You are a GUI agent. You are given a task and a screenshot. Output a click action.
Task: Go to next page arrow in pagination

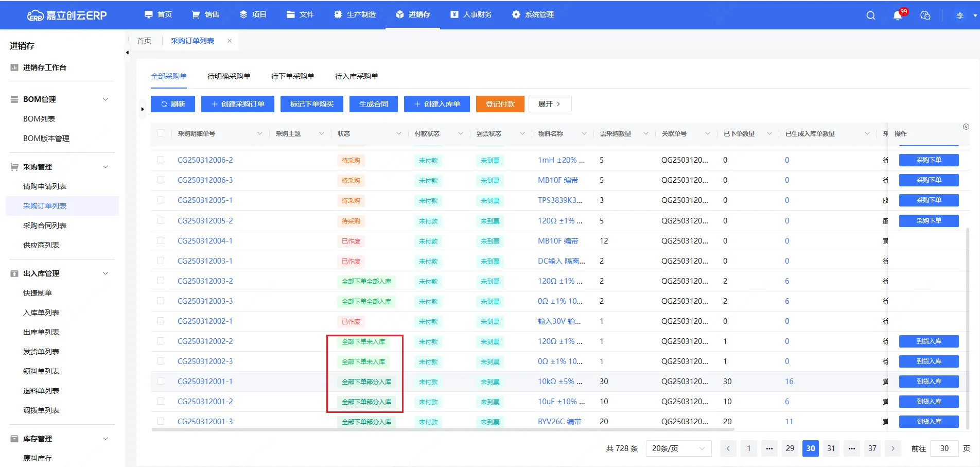[893, 448]
